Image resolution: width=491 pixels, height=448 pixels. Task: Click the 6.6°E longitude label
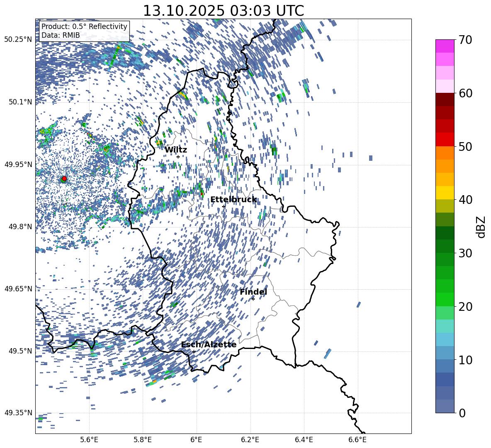coord(357,440)
